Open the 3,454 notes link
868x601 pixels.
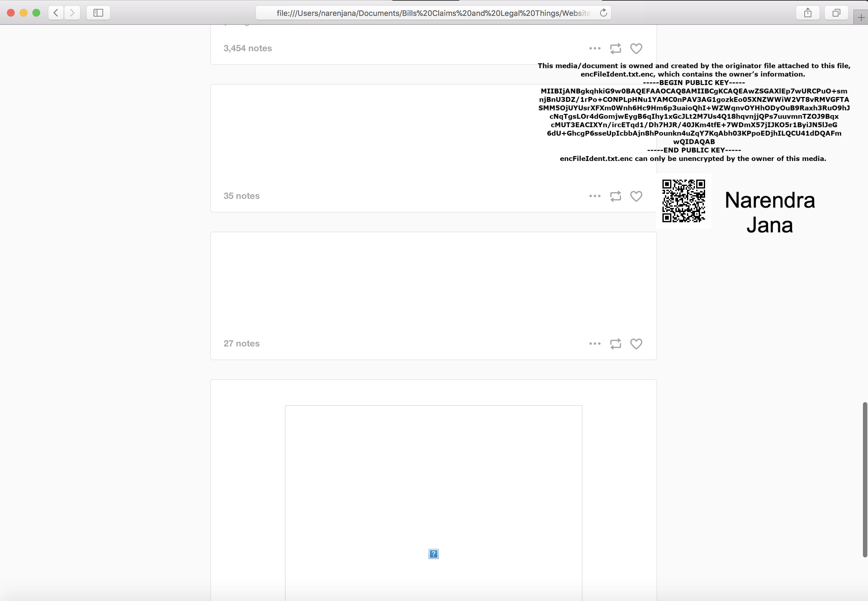[x=248, y=48]
